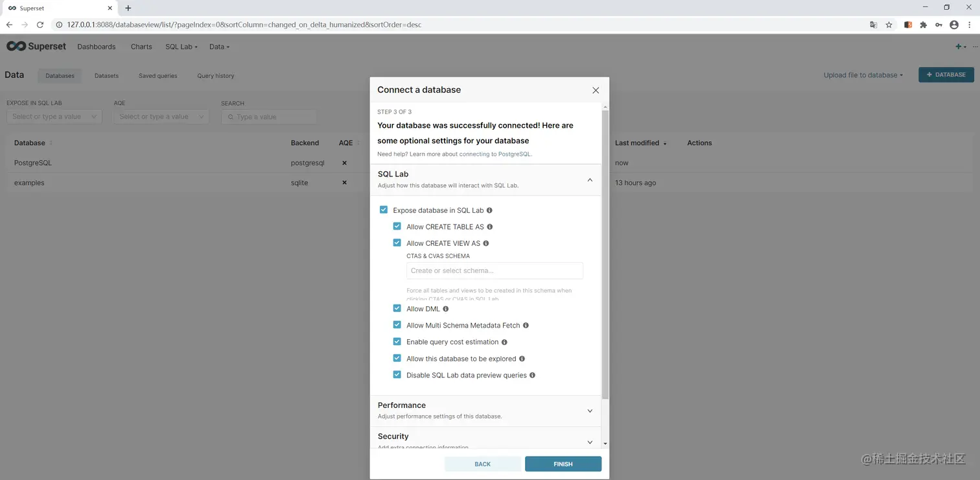Bookmark this page with star icon
The image size is (980, 480).
(889, 25)
